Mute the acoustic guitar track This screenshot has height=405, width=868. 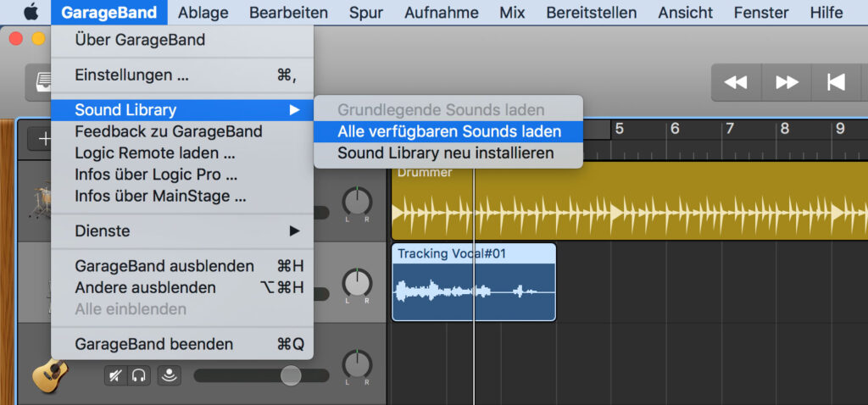[x=115, y=376]
